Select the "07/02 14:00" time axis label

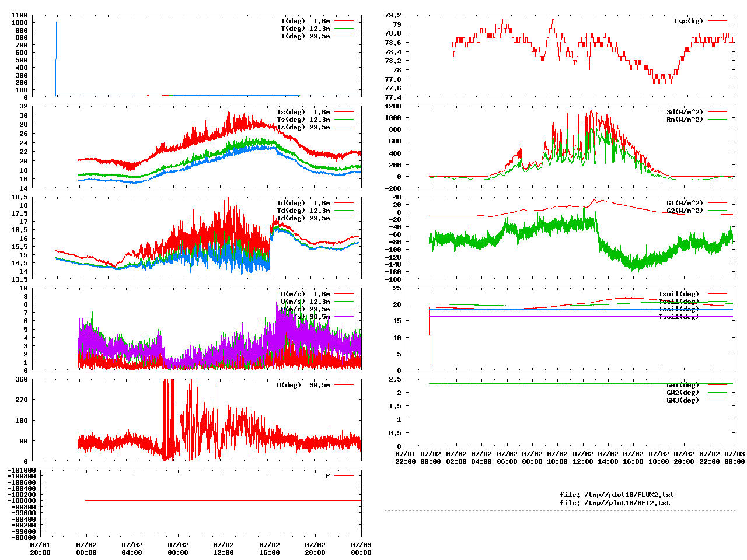(608, 457)
